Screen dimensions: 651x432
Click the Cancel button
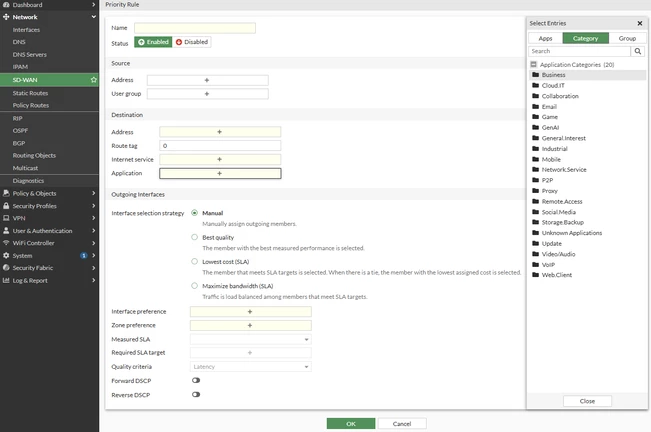point(402,424)
